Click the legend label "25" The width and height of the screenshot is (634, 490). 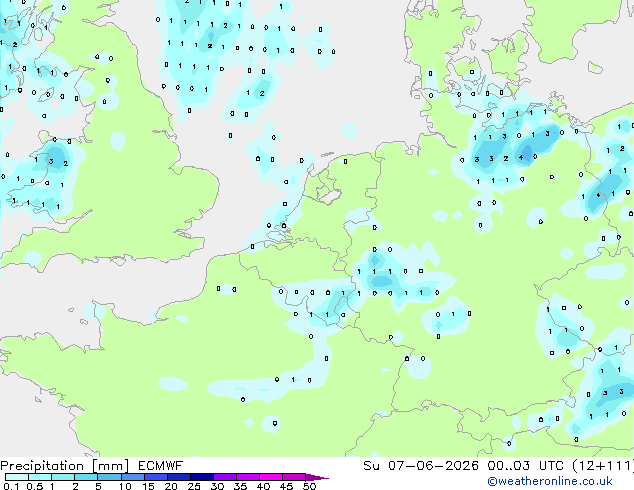194,486
